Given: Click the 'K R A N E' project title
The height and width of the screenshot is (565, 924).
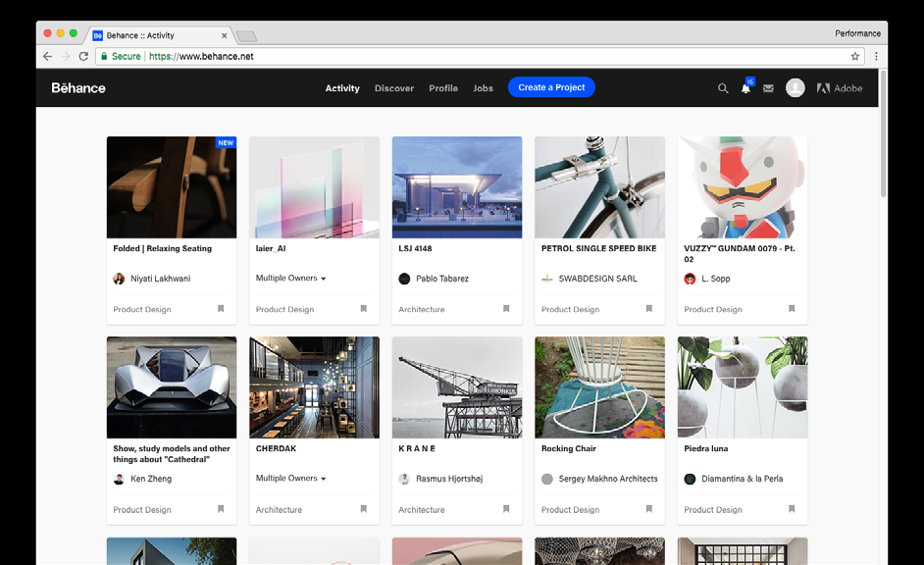Looking at the screenshot, I should 417,449.
